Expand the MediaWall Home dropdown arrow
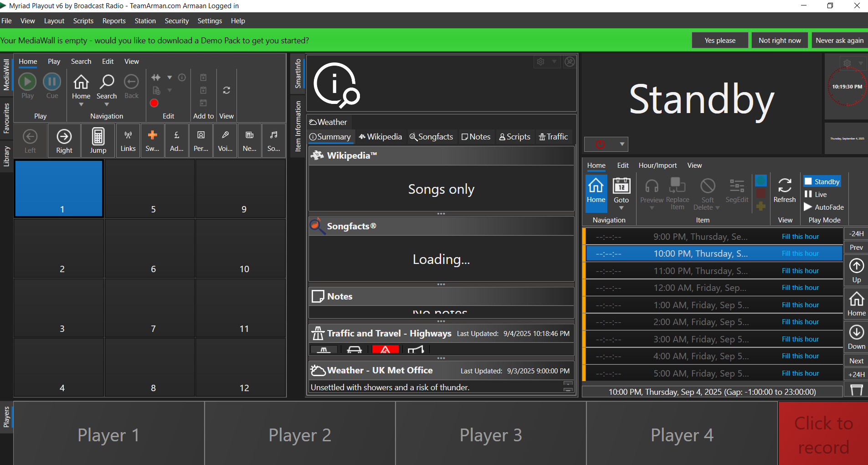Image resolution: width=868 pixels, height=465 pixels. coord(81,105)
